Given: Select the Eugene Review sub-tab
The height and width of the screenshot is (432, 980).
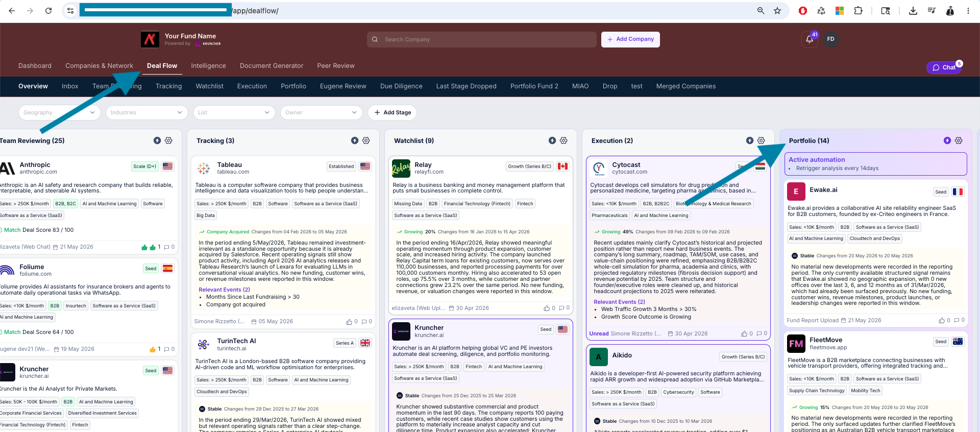Looking at the screenshot, I should [343, 86].
